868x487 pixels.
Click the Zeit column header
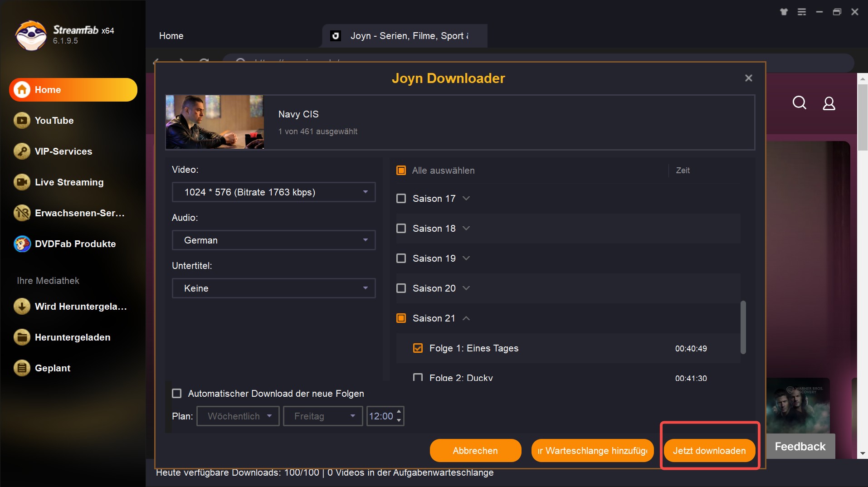tap(683, 170)
